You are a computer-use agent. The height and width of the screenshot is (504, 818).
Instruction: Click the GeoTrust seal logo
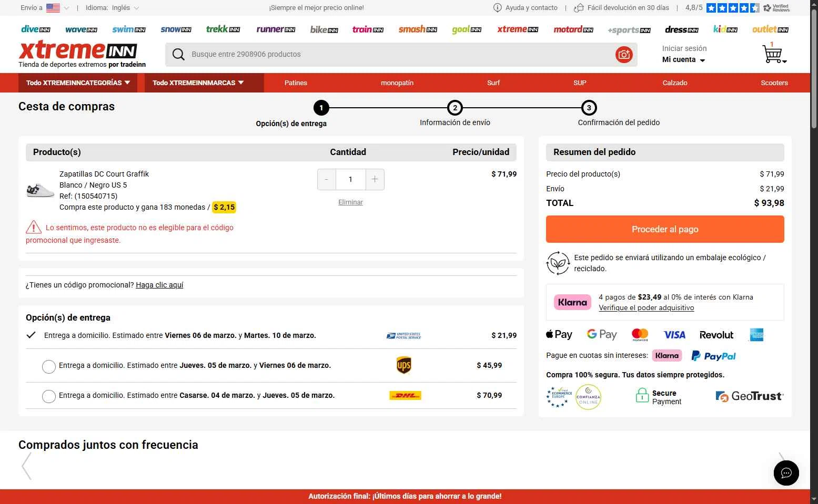pos(749,396)
